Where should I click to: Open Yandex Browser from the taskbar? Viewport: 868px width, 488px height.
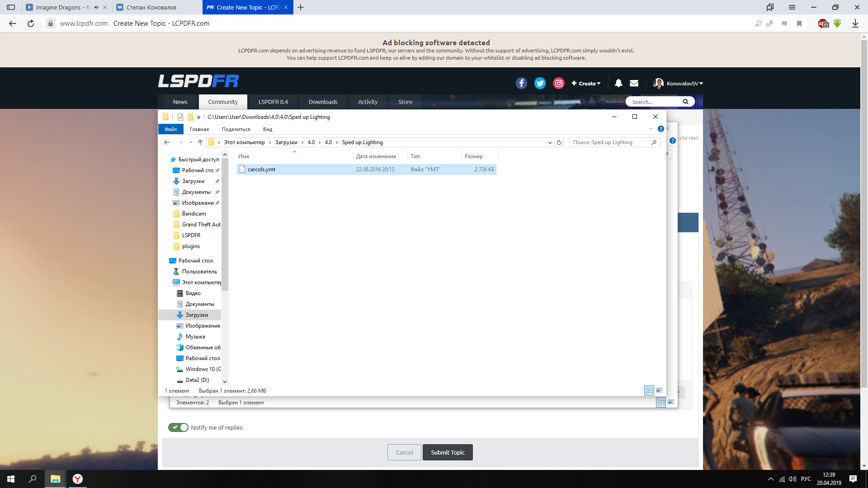tap(78, 479)
